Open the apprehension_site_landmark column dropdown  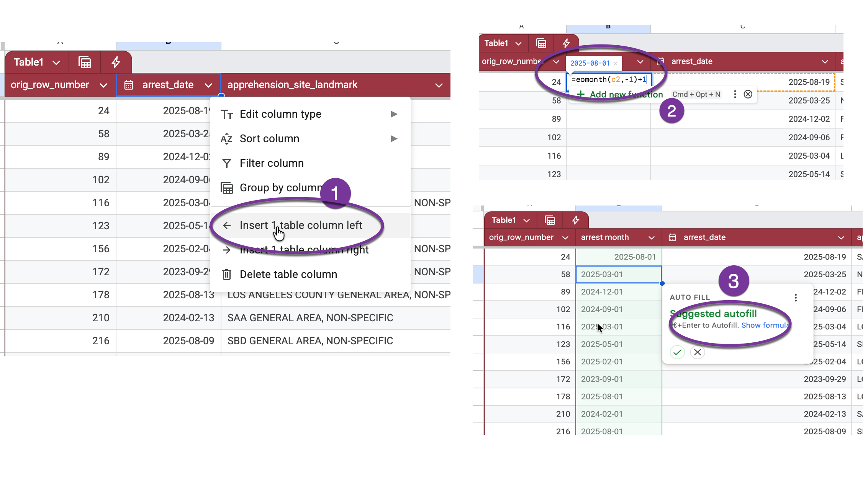click(x=439, y=85)
